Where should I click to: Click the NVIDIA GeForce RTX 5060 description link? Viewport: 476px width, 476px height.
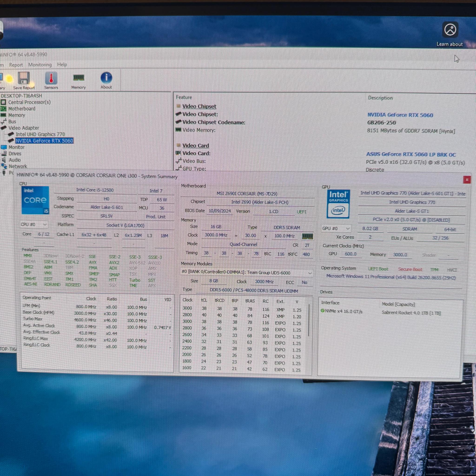400,115
